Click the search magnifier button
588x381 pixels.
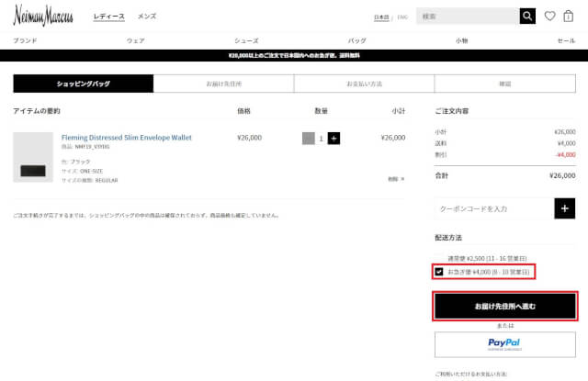tap(527, 17)
